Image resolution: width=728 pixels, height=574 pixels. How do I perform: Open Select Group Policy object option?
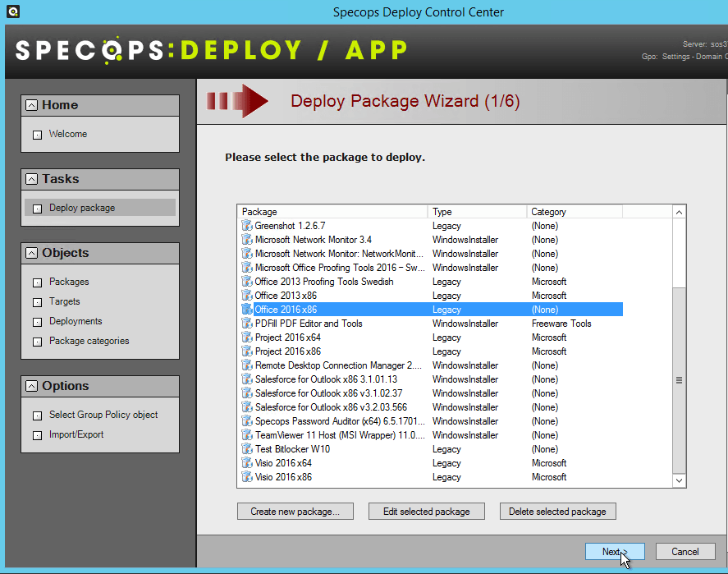coord(103,415)
